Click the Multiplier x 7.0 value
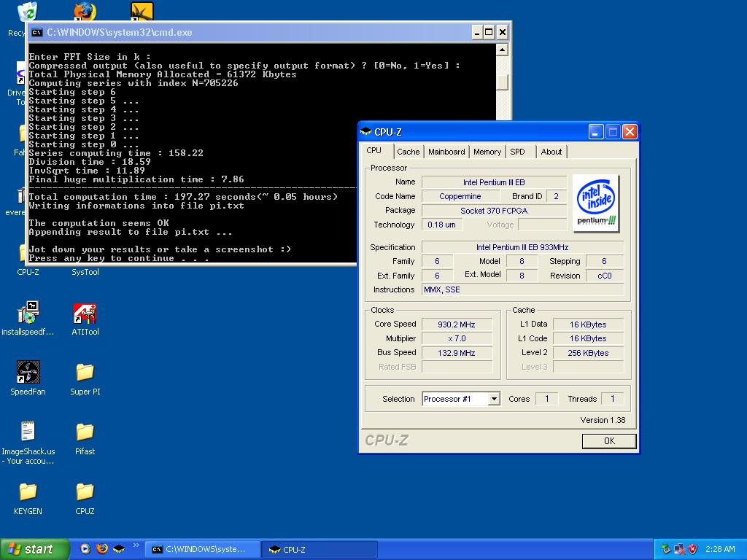Viewport: 747px width, 560px height. tap(457, 338)
